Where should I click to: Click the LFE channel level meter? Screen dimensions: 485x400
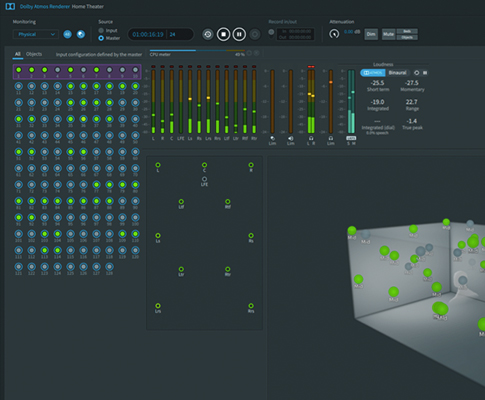point(181,101)
